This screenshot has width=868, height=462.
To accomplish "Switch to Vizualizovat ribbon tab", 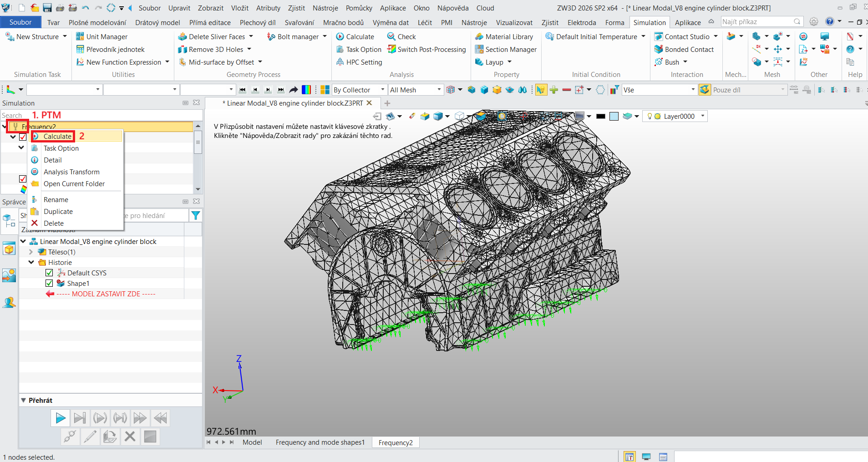I will pyautogui.click(x=514, y=22).
